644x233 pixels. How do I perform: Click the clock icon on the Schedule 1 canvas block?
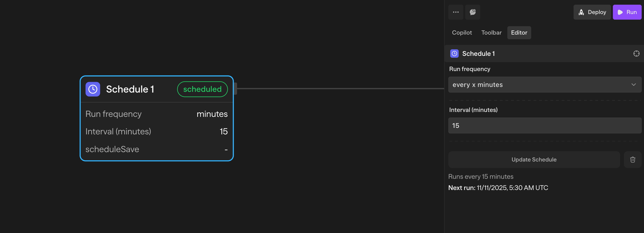click(93, 89)
